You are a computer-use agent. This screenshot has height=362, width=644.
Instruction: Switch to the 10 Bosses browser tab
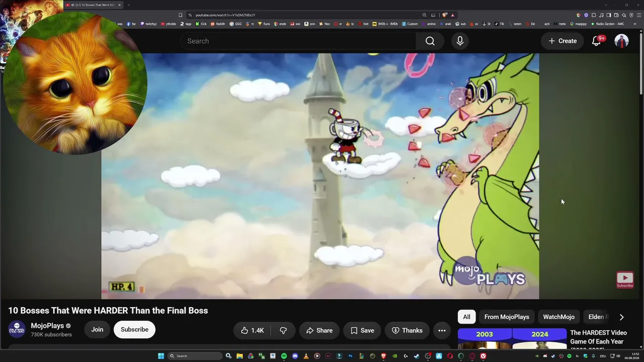[x=93, y=5]
